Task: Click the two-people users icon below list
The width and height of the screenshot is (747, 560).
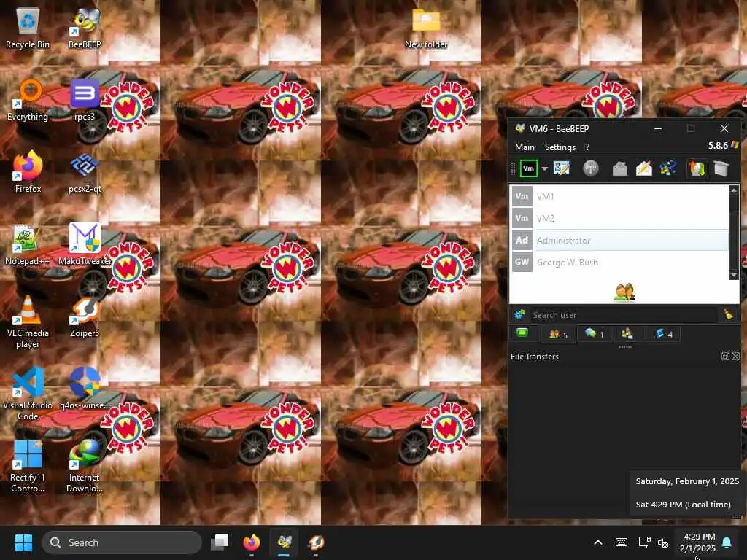Action: click(x=624, y=292)
